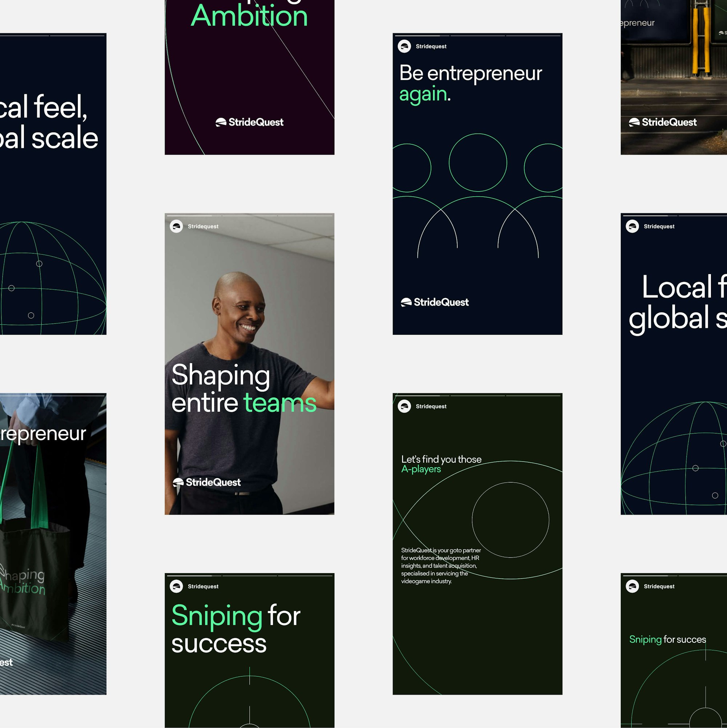Click the Stridequest avatar on the large Sniping for success story
The image size is (727, 728).
pos(176,586)
